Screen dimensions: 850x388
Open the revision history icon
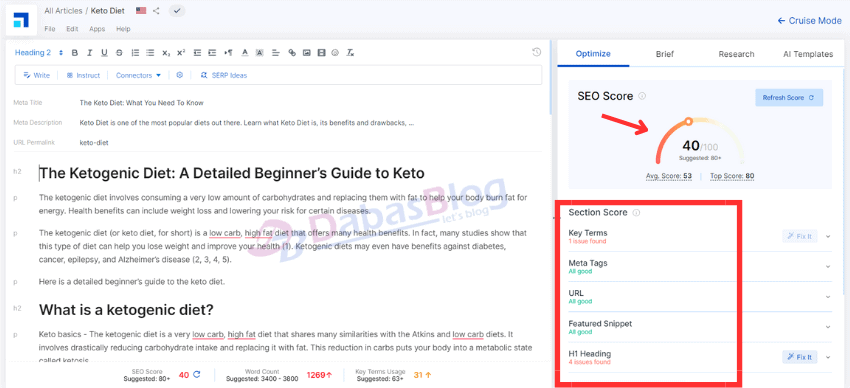click(x=537, y=52)
